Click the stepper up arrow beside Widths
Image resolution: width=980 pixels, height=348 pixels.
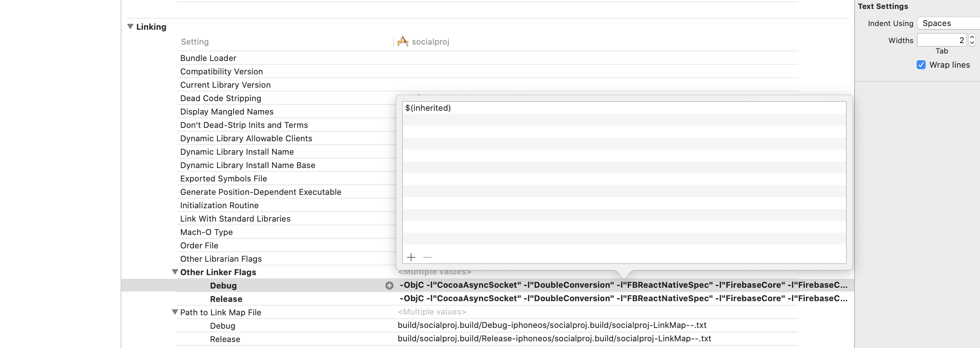point(973,37)
